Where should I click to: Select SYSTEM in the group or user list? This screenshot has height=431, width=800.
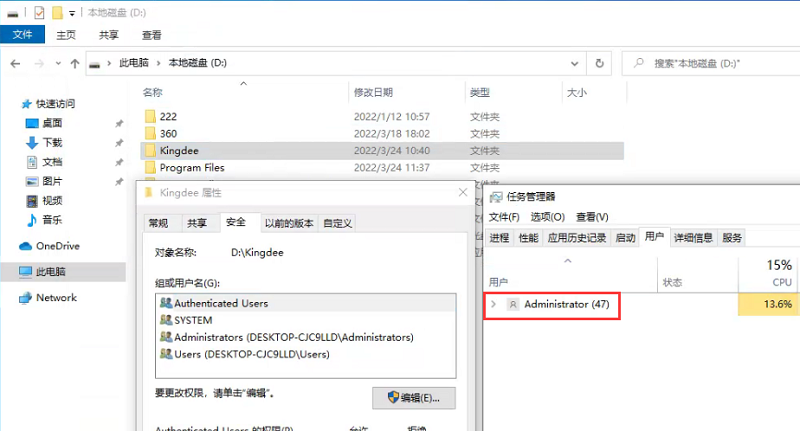point(193,320)
